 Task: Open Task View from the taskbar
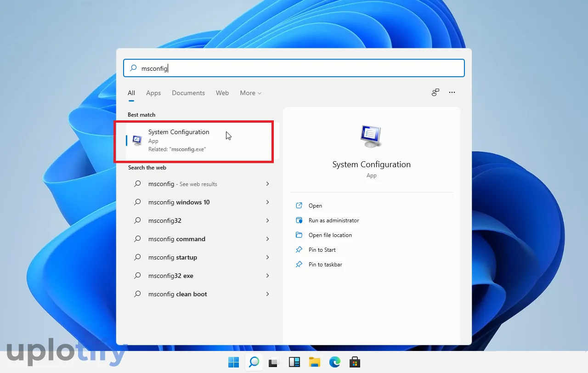click(x=274, y=362)
